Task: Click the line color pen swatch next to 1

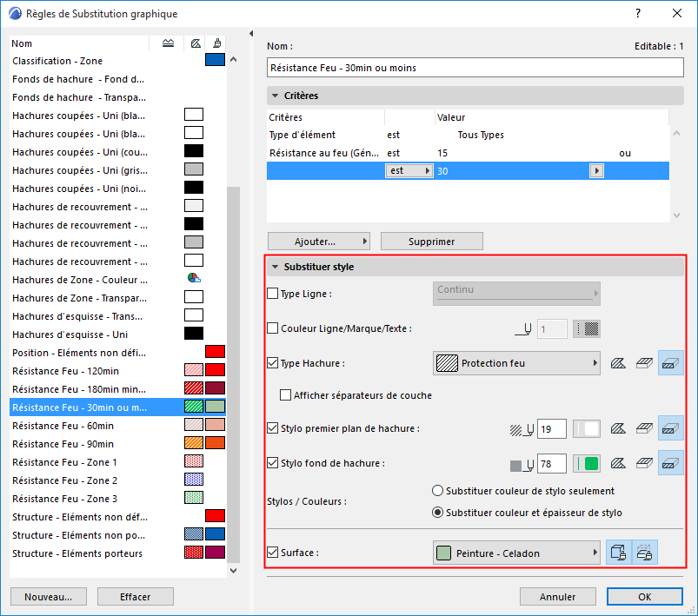Action: click(x=586, y=329)
